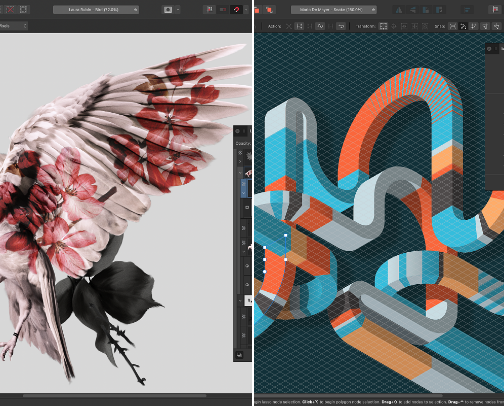Click the Deselect icon with the red X
504x406 pixels.
[x=11, y=9]
